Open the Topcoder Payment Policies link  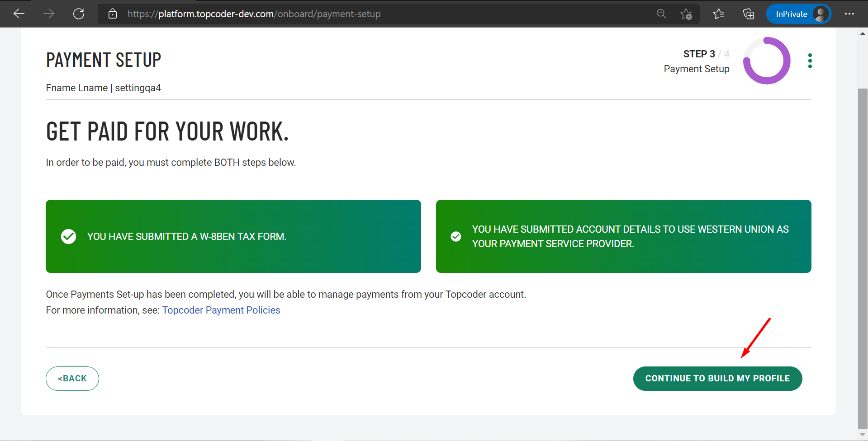click(221, 310)
